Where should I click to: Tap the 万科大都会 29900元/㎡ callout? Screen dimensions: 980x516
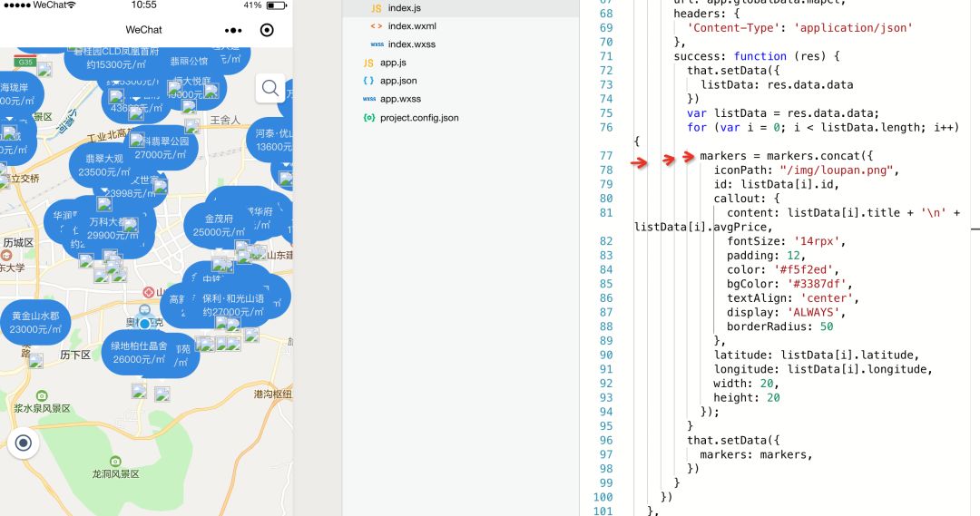pos(113,229)
